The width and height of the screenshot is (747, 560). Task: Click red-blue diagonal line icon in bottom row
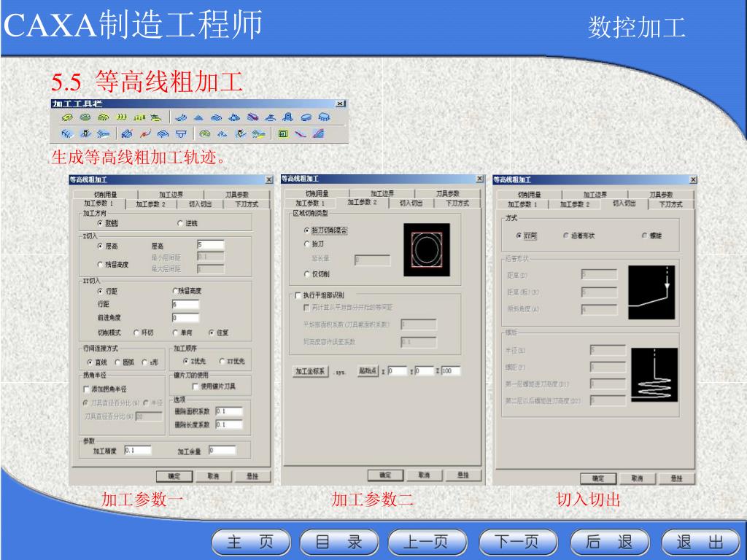coord(300,134)
